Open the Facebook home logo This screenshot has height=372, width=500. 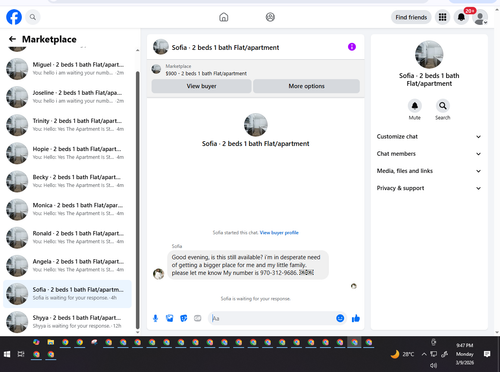coord(14,17)
